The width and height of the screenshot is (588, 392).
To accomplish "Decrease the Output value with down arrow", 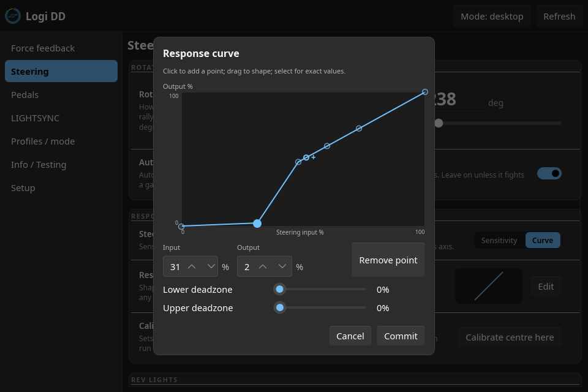I will 282,266.
